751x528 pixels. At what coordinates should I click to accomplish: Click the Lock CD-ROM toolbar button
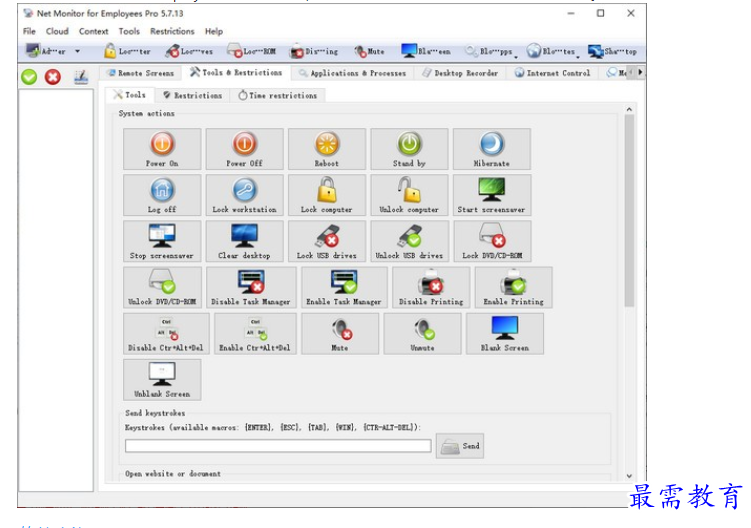[x=252, y=51]
